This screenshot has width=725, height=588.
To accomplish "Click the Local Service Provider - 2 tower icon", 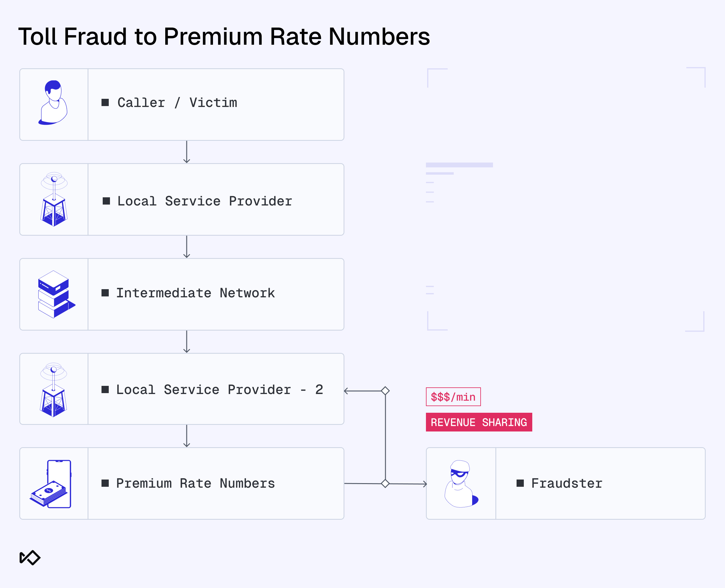I will [x=53, y=389].
